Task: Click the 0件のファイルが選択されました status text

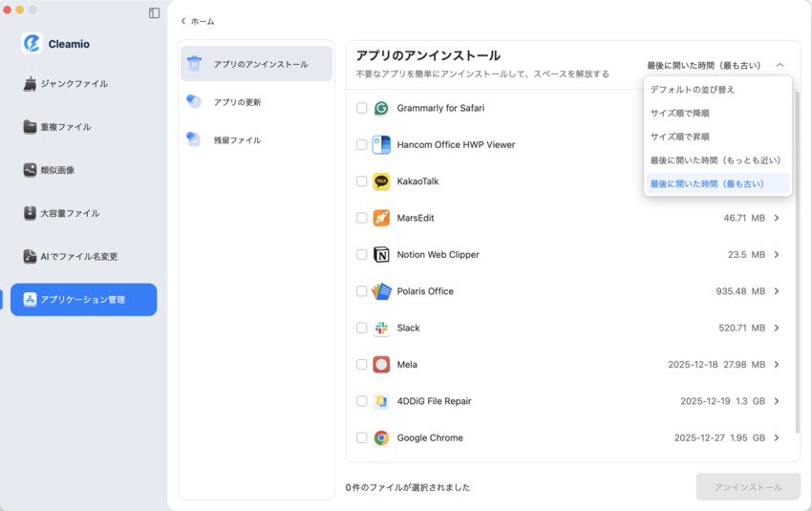Action: [x=408, y=487]
